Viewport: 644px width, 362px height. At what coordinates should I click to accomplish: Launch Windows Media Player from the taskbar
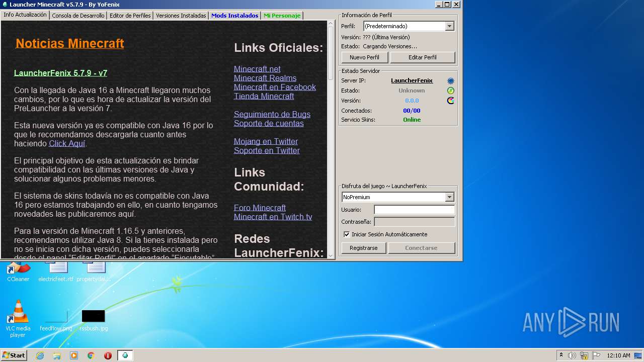74,355
